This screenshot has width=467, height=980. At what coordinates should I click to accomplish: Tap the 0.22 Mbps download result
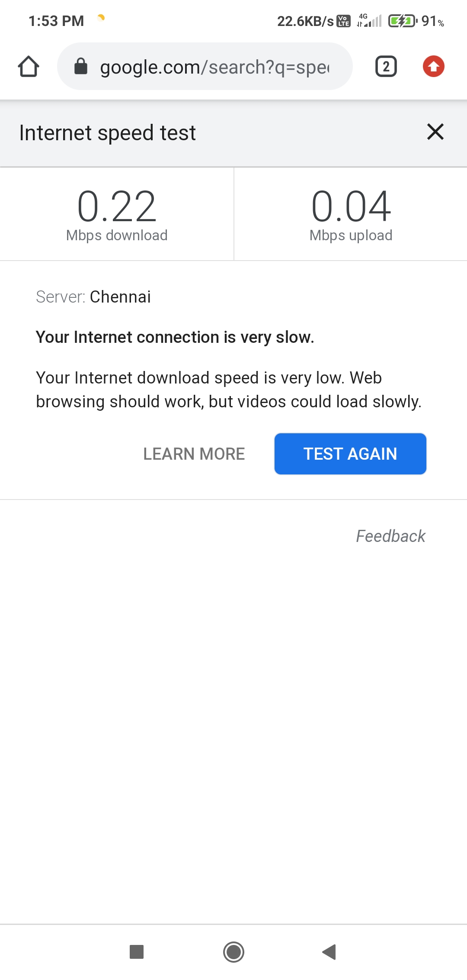pos(117,215)
